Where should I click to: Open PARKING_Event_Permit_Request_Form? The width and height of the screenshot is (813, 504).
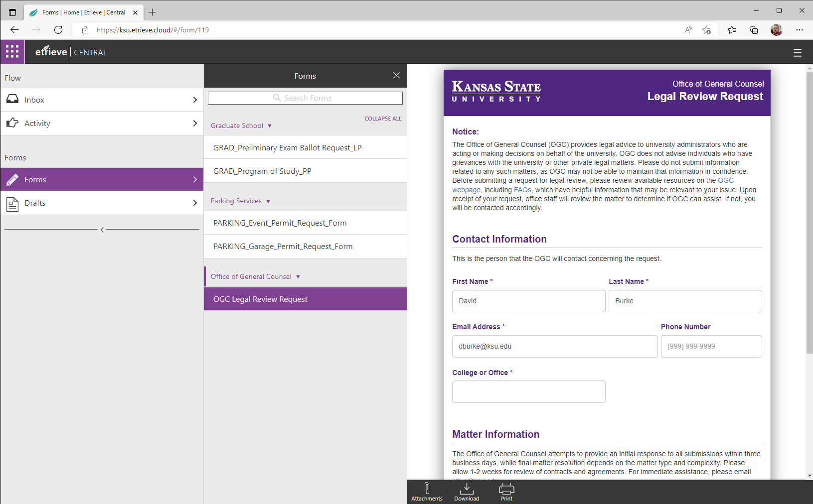[305, 223]
